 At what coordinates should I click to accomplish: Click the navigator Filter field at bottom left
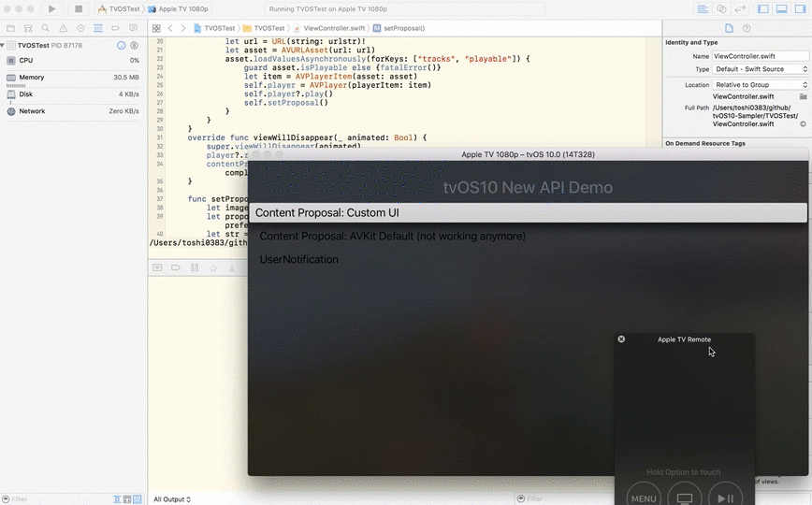tap(58, 499)
